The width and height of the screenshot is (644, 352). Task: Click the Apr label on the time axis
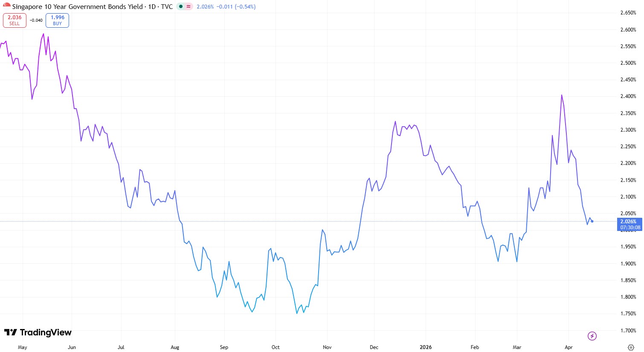pos(569,347)
